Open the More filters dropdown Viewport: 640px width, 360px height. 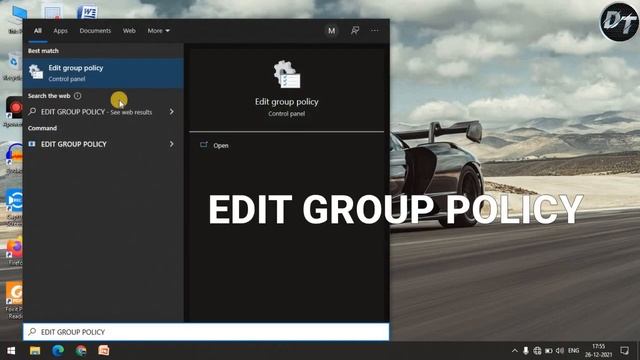[158, 31]
